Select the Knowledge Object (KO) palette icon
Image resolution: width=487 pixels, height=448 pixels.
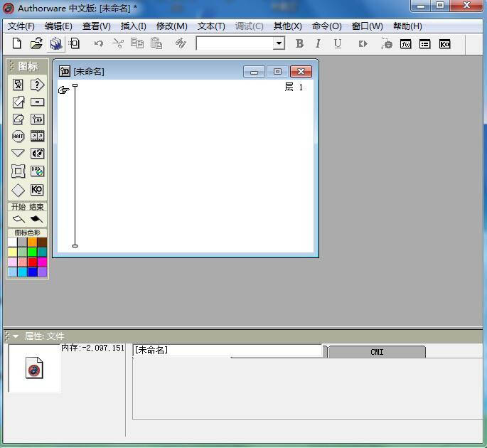[x=37, y=190]
